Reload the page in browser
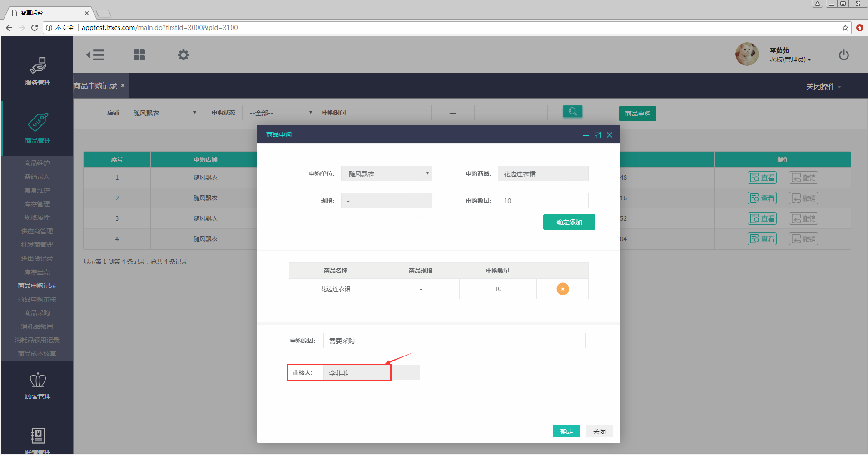 coord(34,28)
